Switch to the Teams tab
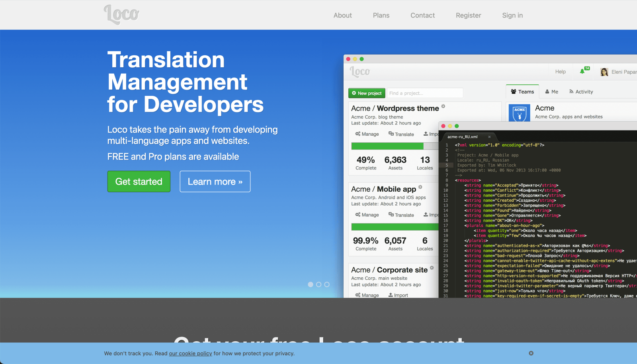The image size is (637, 364). (522, 92)
